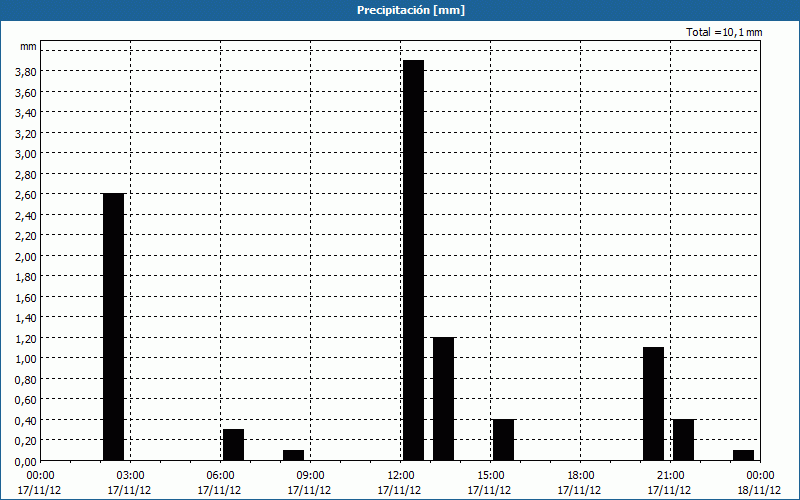Screen dimensions: 800x500
Task: Click the 2,40 axis value
Action: pos(26,216)
